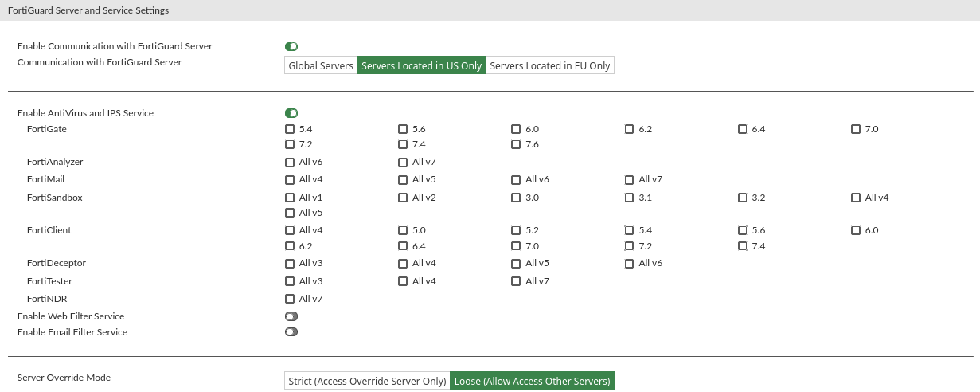
Task: Check FortiGate 5.4 checkbox
Action: (290, 129)
